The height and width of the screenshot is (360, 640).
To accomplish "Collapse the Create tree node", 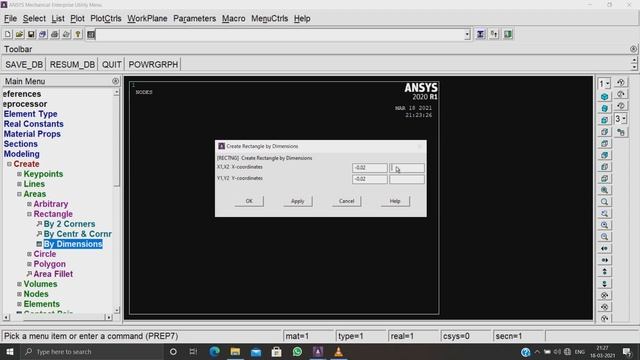I will [9, 164].
